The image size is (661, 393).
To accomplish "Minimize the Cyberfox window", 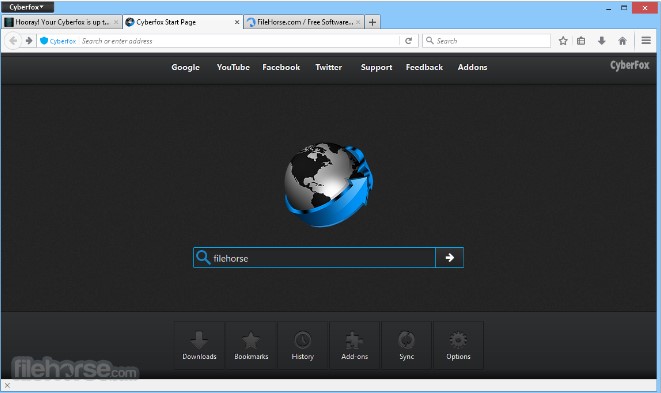I will pyautogui.click(x=609, y=8).
